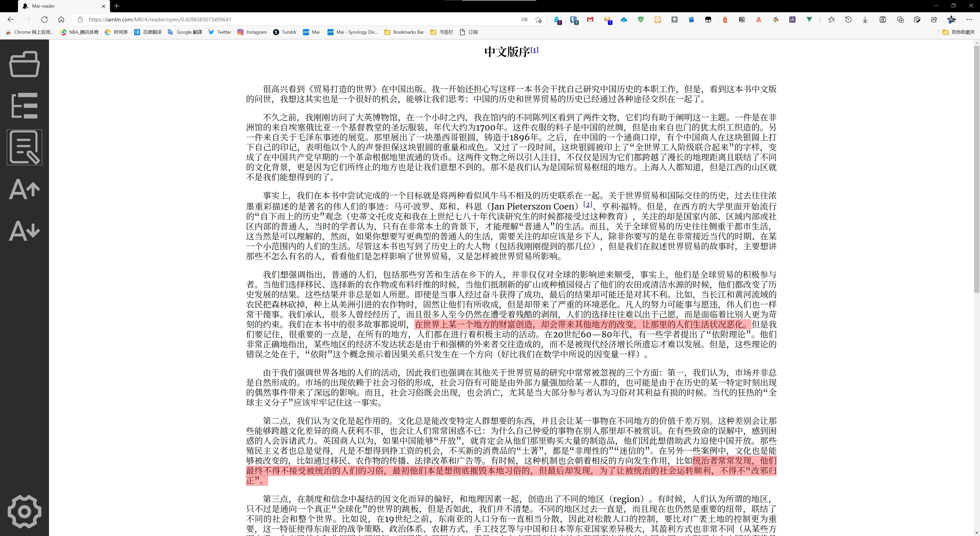Open the Mai DSM bookmark
Viewport: 980px width, 536px height.
[311, 32]
